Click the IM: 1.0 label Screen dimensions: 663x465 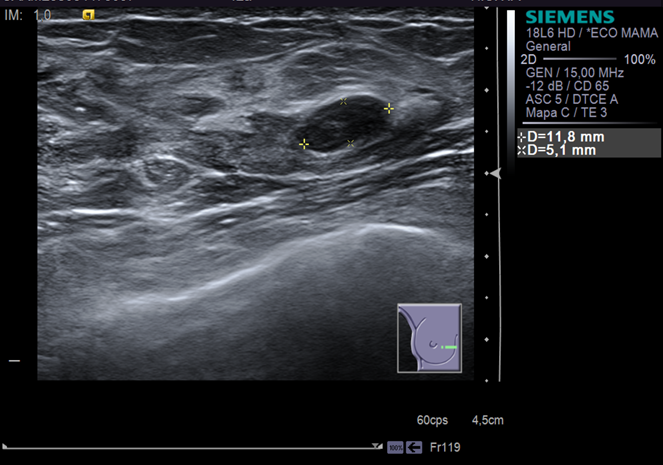[28, 16]
